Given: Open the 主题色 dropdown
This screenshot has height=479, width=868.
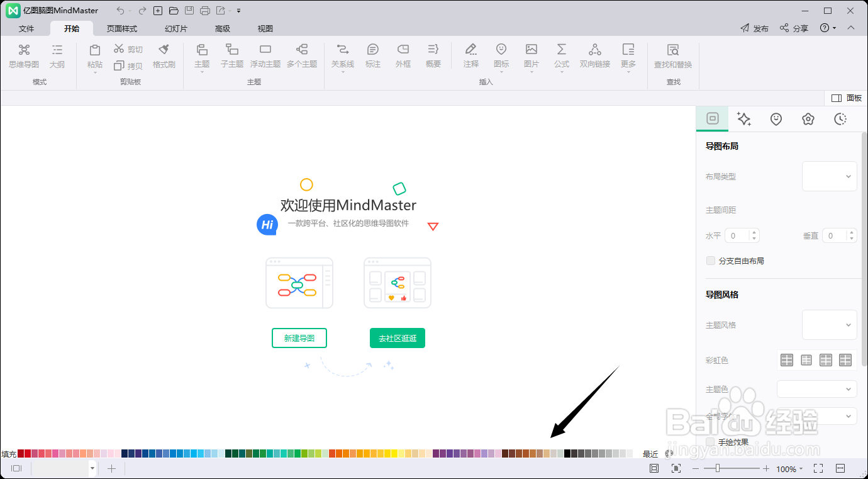Looking at the screenshot, I should click(x=817, y=389).
